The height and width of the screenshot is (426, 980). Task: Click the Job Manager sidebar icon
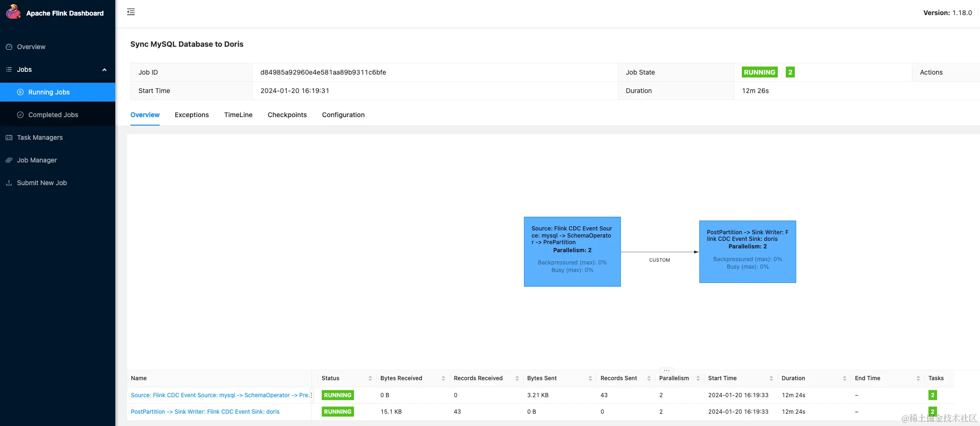click(9, 160)
